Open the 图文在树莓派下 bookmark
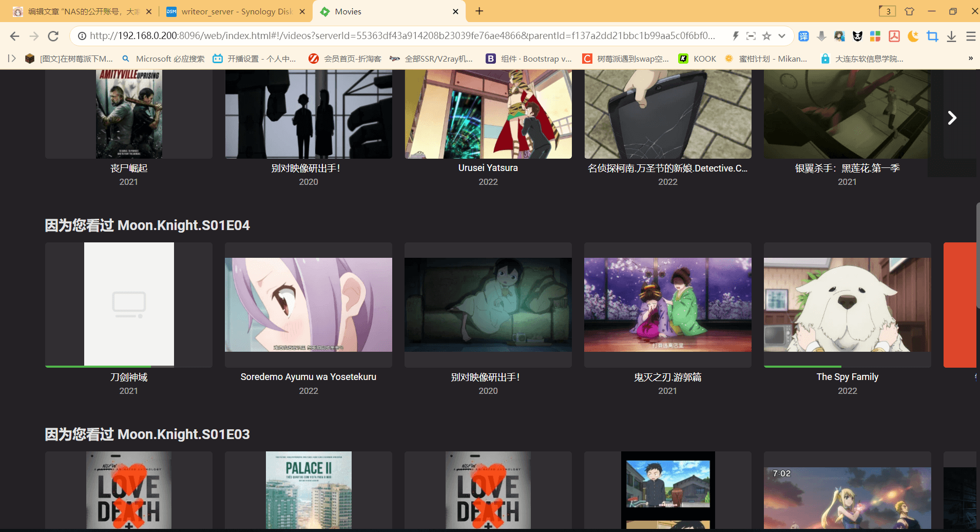 [x=69, y=59]
